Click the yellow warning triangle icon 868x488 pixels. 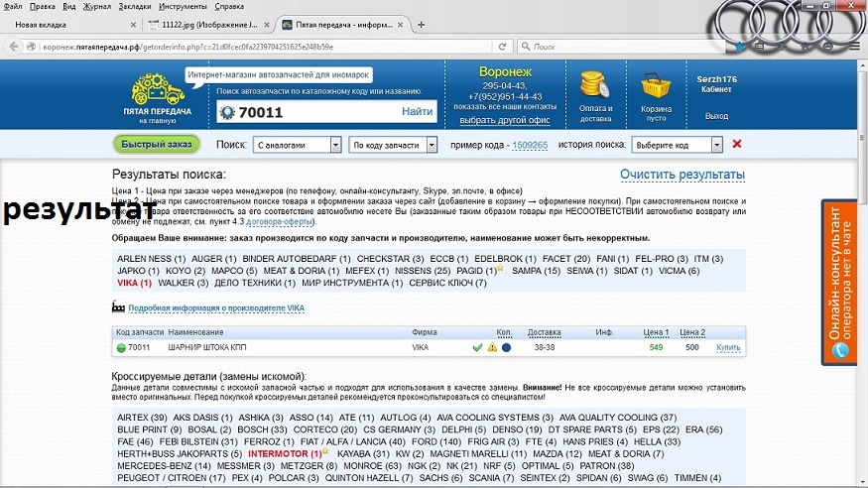[492, 347]
